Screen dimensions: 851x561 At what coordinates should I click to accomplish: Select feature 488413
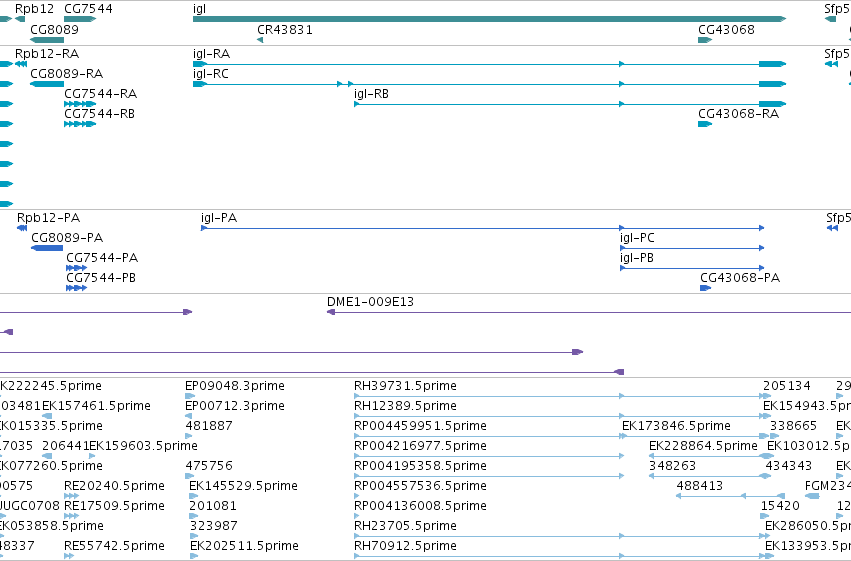(x=731, y=496)
